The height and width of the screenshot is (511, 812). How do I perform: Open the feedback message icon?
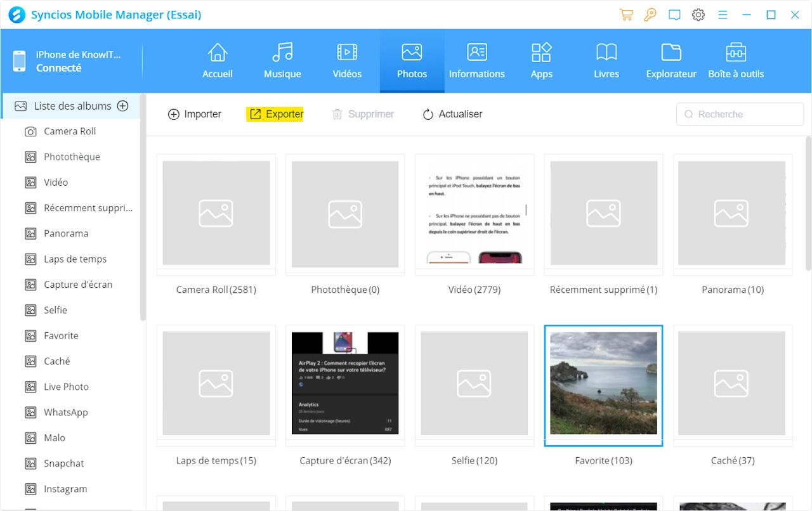pos(674,15)
